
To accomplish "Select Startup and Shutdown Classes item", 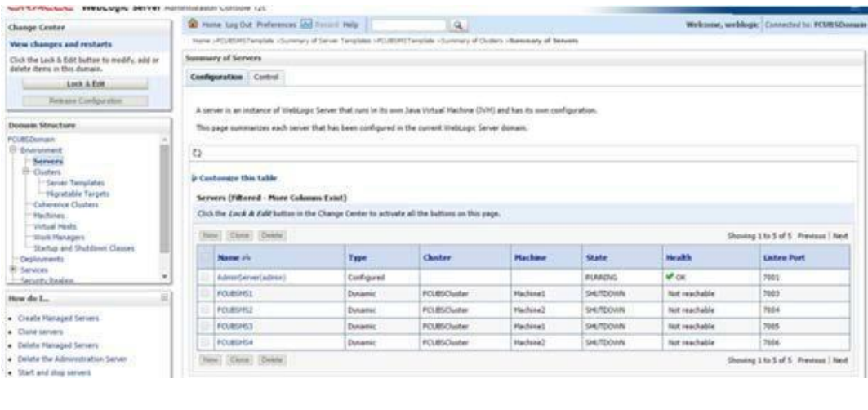I will click(x=83, y=248).
